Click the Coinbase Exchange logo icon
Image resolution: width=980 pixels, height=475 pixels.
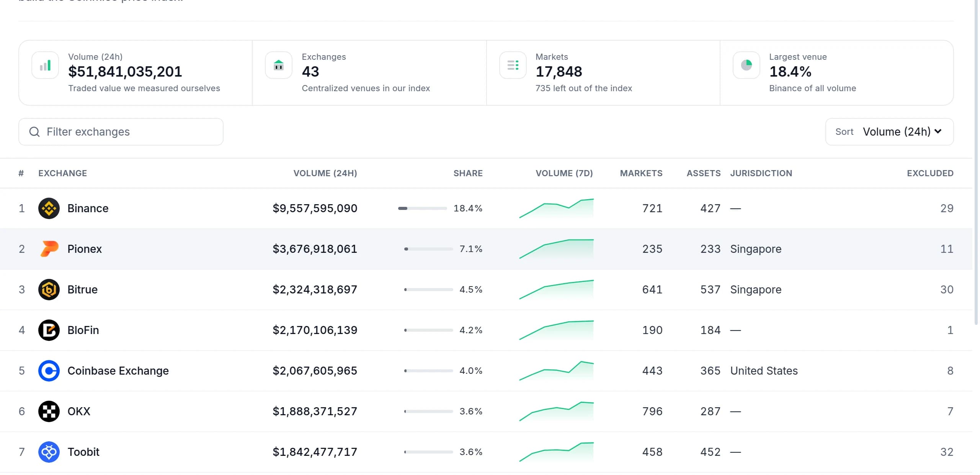[x=49, y=371]
